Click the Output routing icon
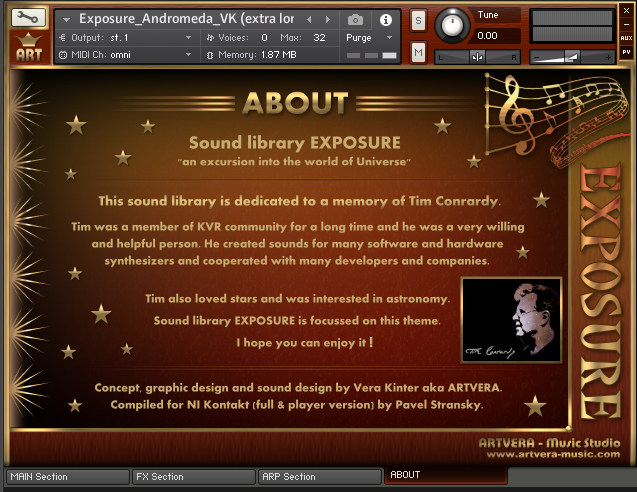 coord(63,38)
